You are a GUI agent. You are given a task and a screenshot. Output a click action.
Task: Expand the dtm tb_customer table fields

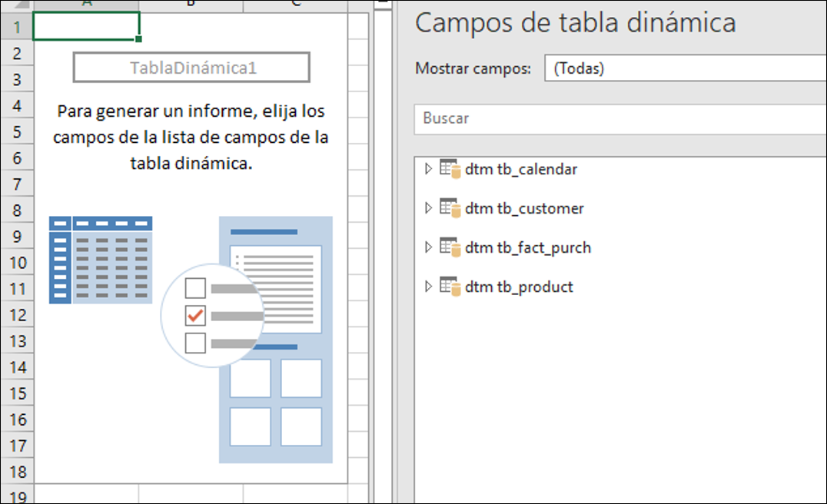(x=428, y=207)
